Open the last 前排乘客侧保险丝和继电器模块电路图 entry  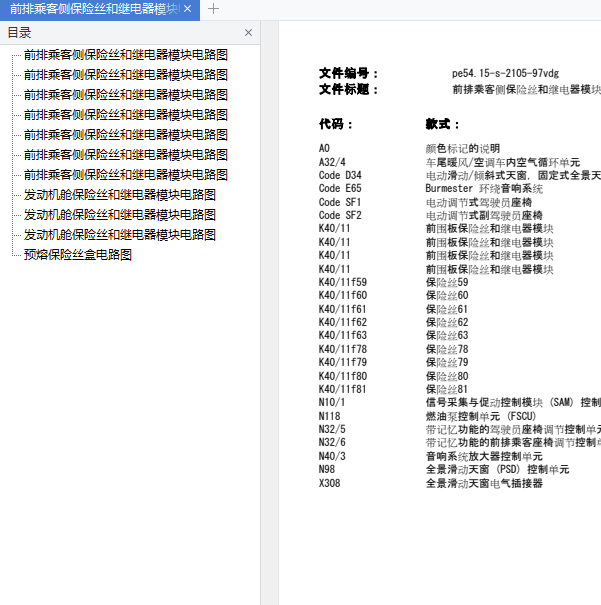coord(126,175)
